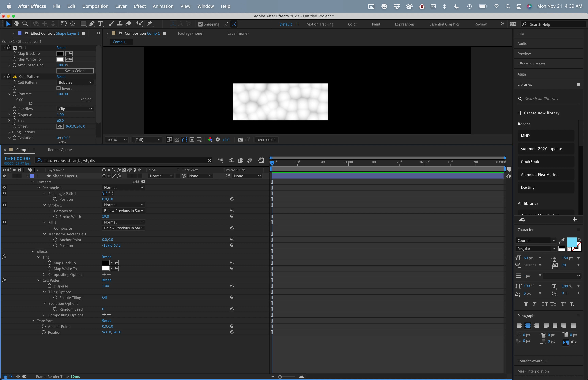Check the Invert box in Cell Pattern

[59, 88]
